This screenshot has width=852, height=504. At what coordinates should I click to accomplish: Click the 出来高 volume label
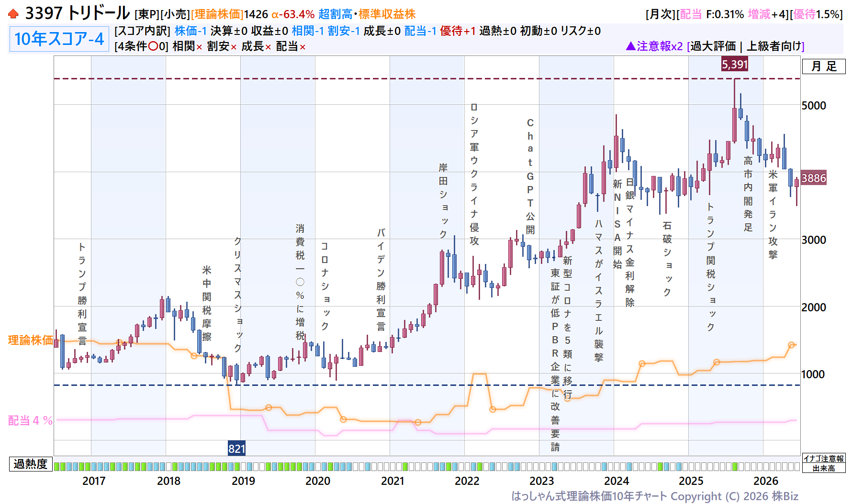pos(824,468)
